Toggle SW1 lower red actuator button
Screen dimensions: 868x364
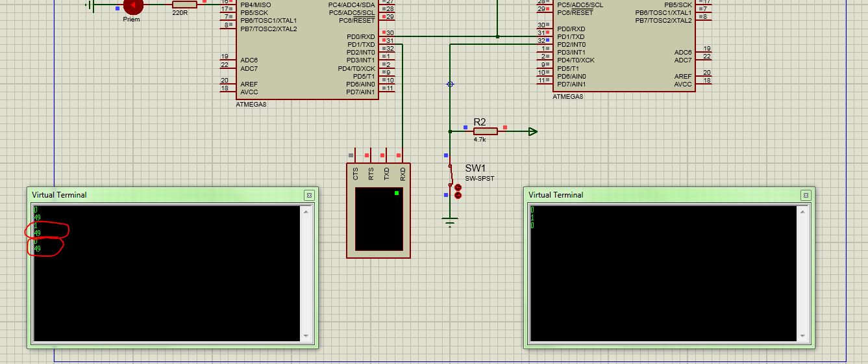tap(458, 194)
